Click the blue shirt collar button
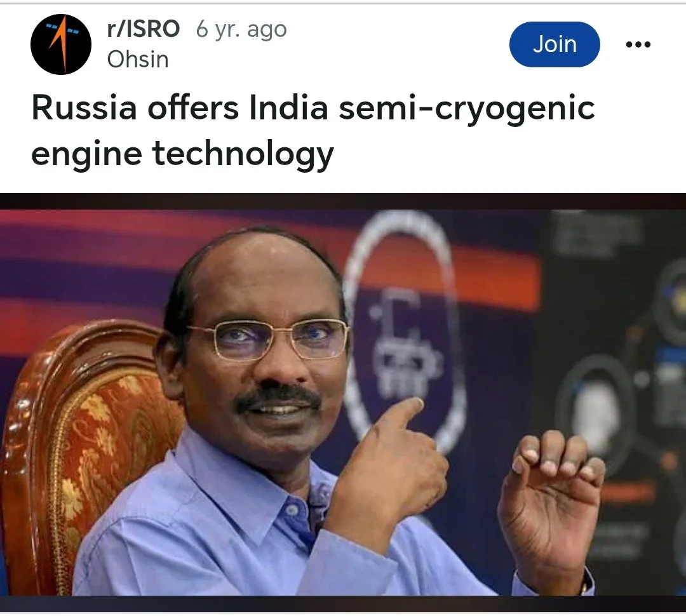The width and height of the screenshot is (686, 616). tap(292, 510)
